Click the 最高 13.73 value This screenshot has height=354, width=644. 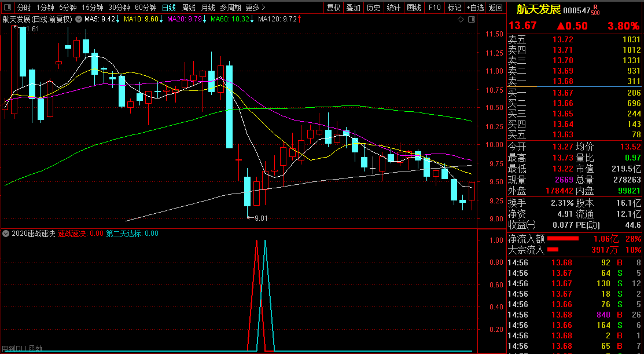562,158
